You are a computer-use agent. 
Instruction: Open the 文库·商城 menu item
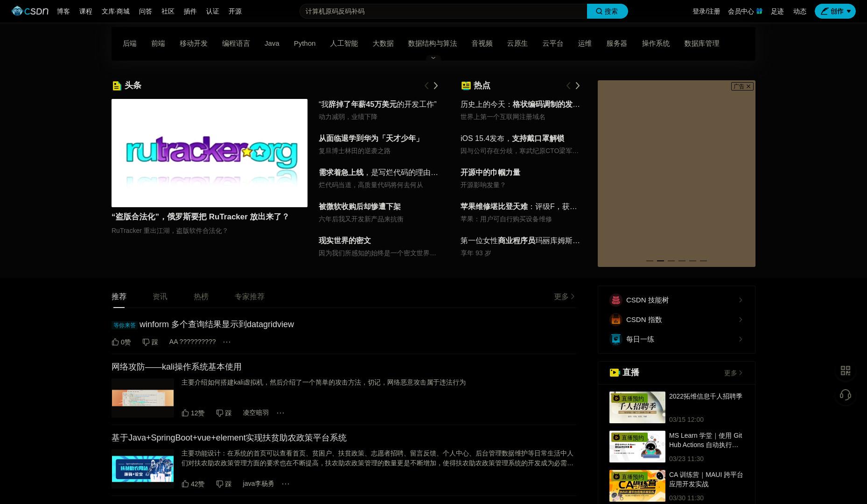pos(116,11)
